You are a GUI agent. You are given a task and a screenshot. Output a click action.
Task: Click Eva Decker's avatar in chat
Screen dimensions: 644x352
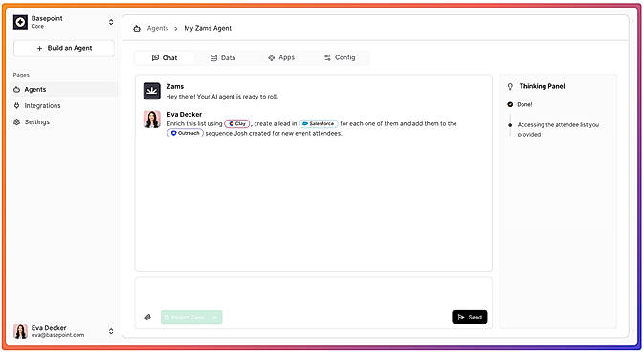click(152, 120)
